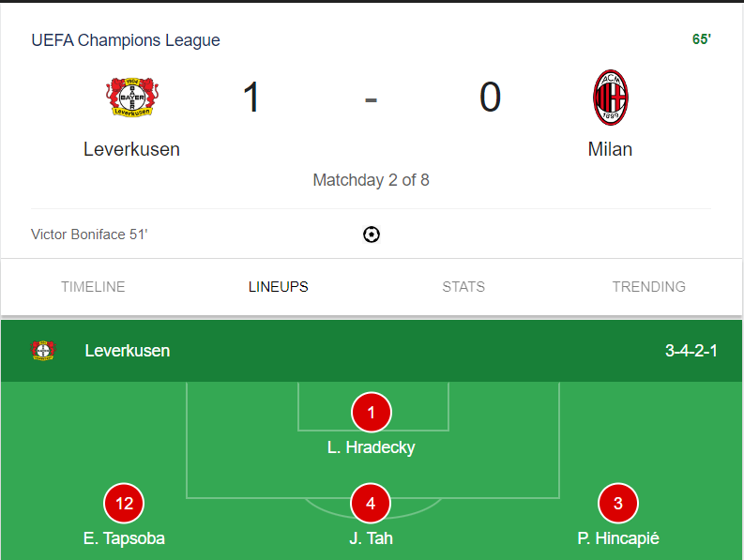The height and width of the screenshot is (560, 744).
Task: Select number 4 player circle
Action: point(371,503)
